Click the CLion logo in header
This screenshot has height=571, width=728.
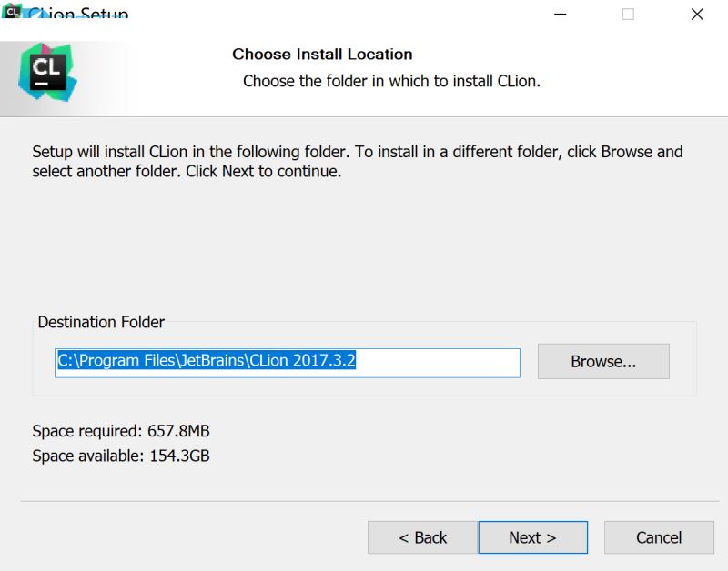coord(47,72)
